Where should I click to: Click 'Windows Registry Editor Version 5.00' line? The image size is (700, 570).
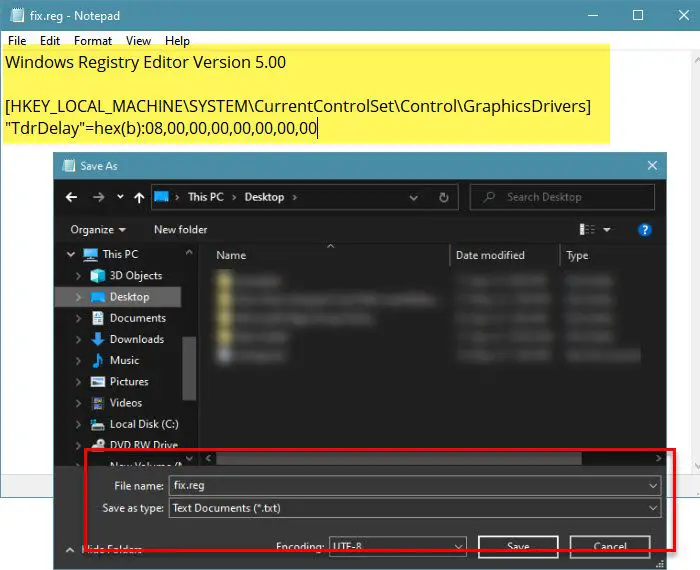(x=146, y=62)
